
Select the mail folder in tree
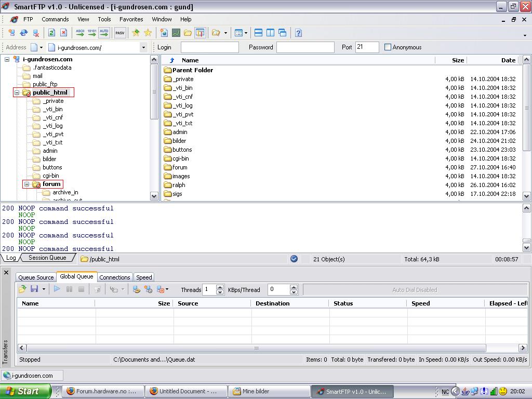[37, 76]
